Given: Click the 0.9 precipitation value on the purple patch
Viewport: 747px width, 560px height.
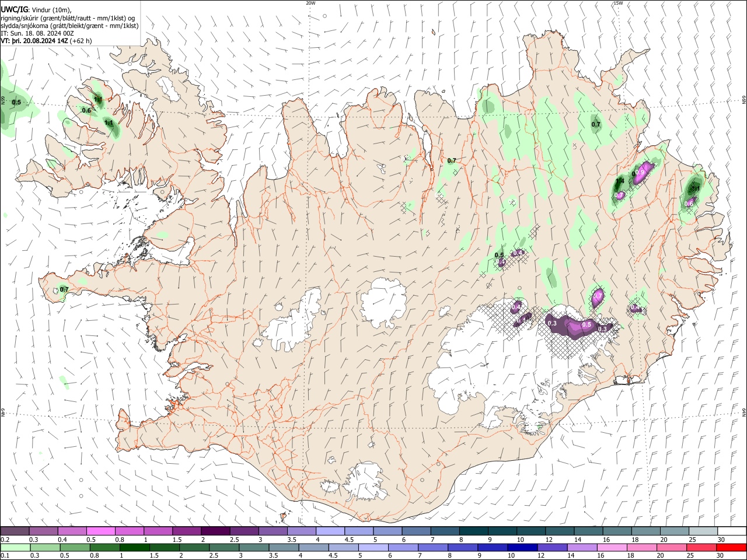Looking at the screenshot, I should [x=640, y=173].
